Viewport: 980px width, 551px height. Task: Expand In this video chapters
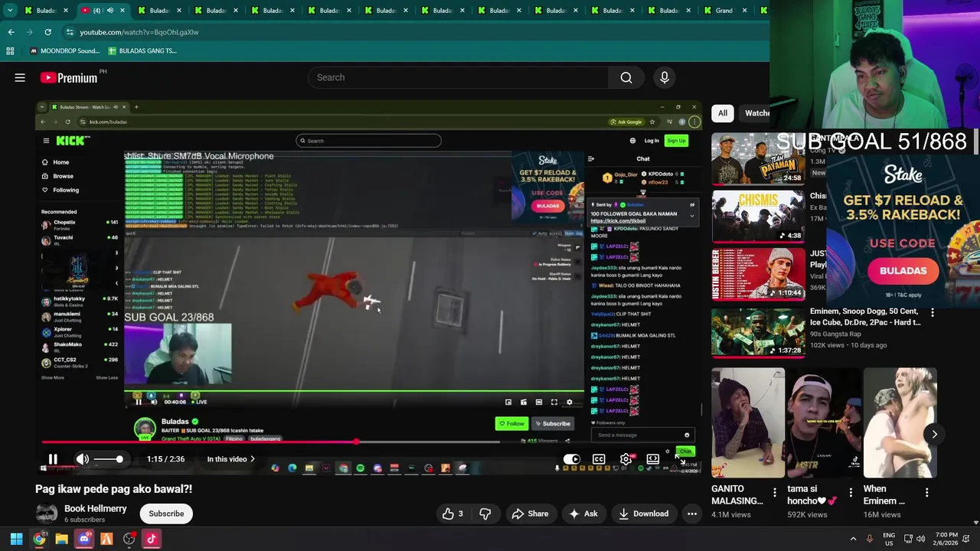click(x=230, y=459)
